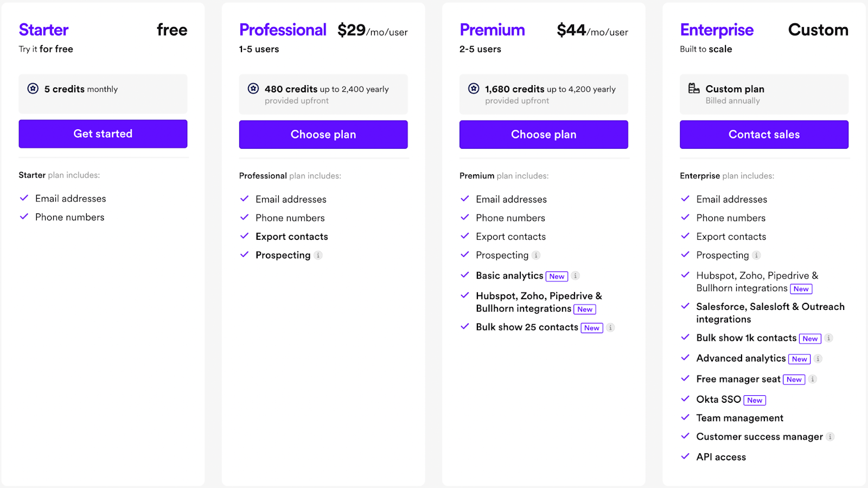Click info icon next to Premium Prospecting
This screenshot has width=868, height=488.
pyautogui.click(x=536, y=255)
